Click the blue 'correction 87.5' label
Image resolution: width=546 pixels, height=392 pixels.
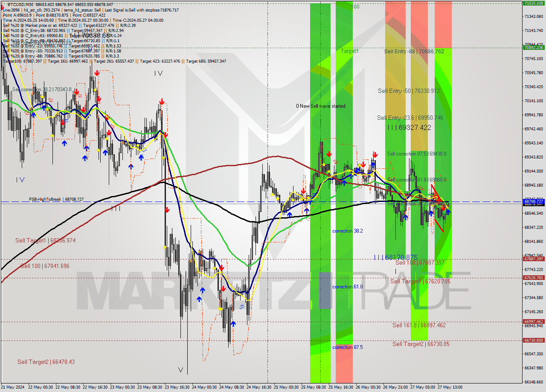coord(348,347)
